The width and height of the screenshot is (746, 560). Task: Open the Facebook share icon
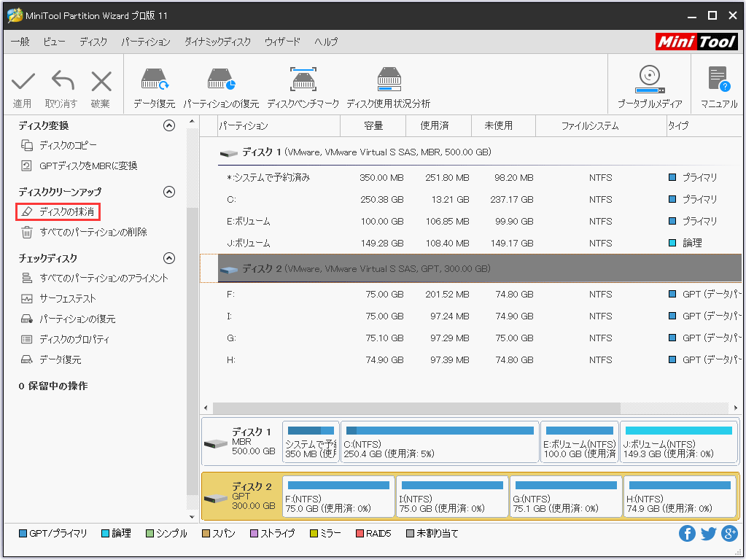pyautogui.click(x=687, y=533)
